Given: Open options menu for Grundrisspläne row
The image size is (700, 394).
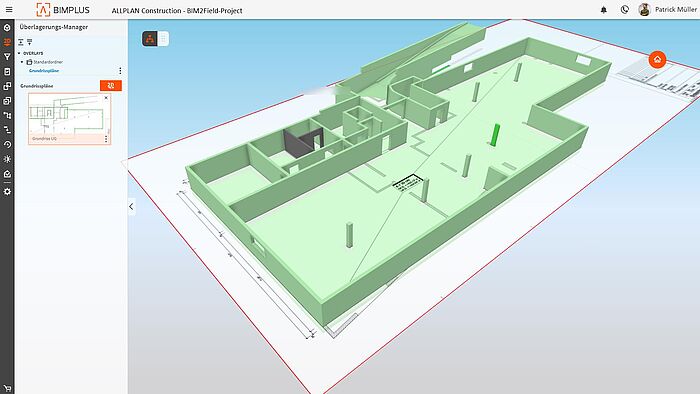Looking at the screenshot, I should tap(120, 71).
